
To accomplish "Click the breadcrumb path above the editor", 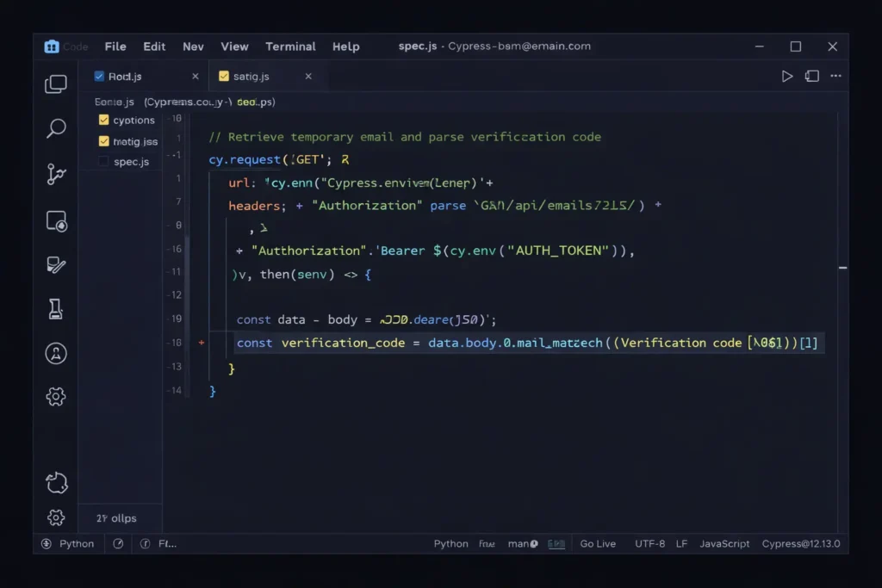I will pyautogui.click(x=185, y=102).
